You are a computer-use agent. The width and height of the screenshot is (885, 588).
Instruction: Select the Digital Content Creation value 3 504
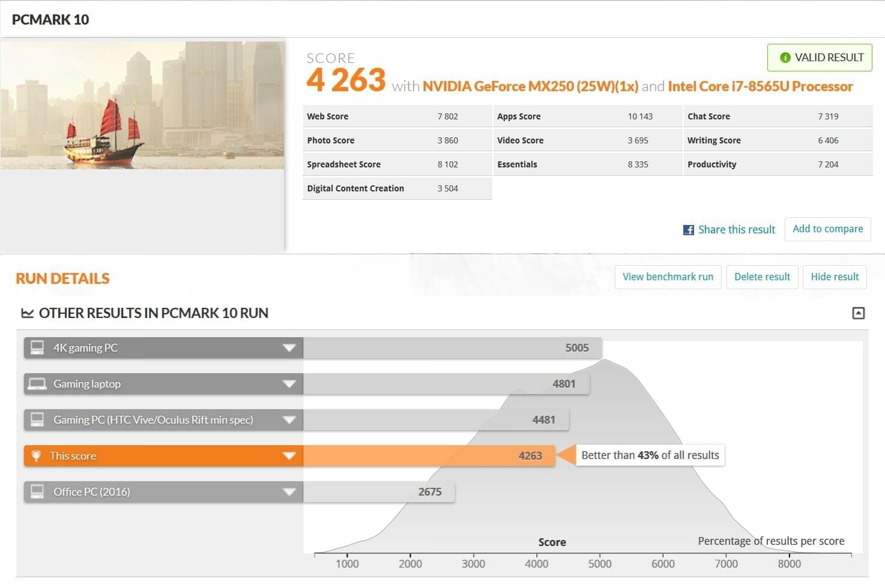tap(448, 188)
